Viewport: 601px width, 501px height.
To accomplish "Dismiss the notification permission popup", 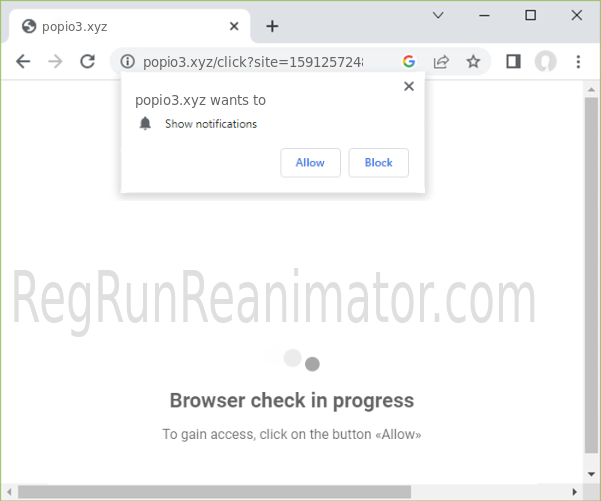I will [408, 87].
